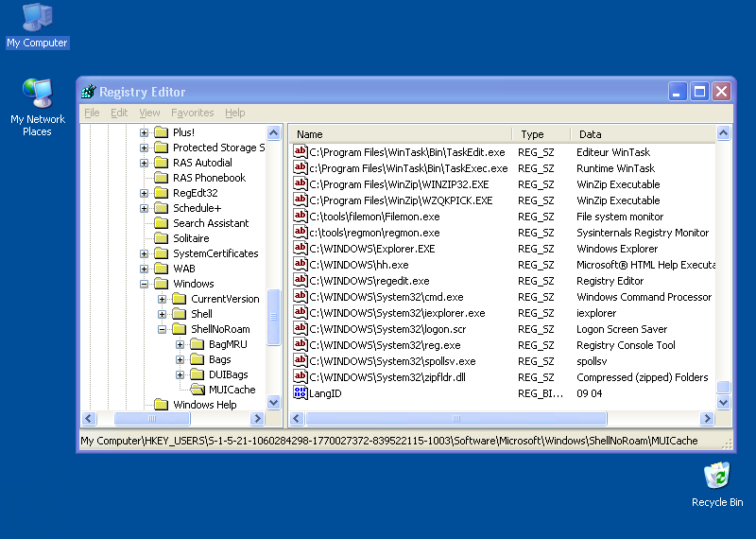Click the Registry Editor title bar icon
756x539 pixels.
88,91
